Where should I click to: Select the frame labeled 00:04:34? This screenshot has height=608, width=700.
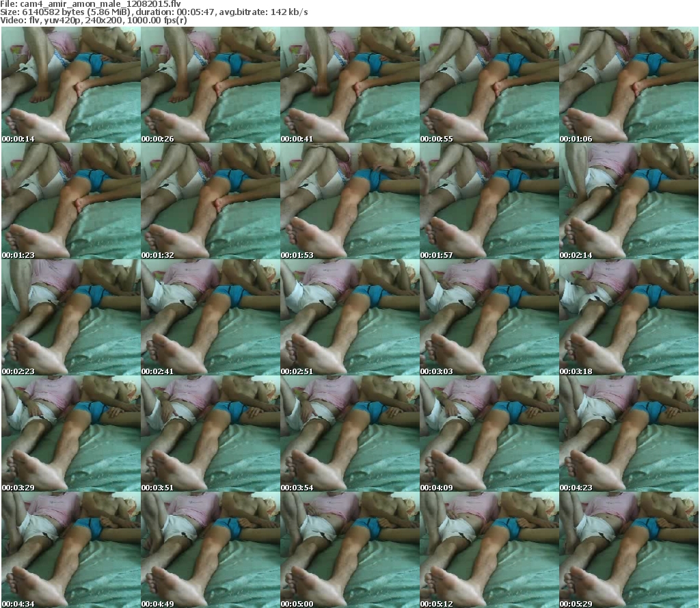tap(71, 550)
